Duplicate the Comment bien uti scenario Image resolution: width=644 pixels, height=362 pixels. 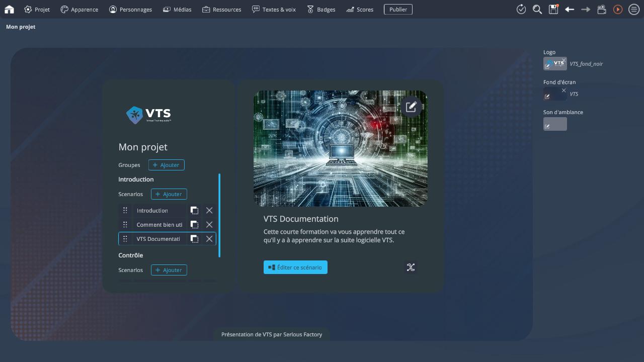click(x=194, y=225)
